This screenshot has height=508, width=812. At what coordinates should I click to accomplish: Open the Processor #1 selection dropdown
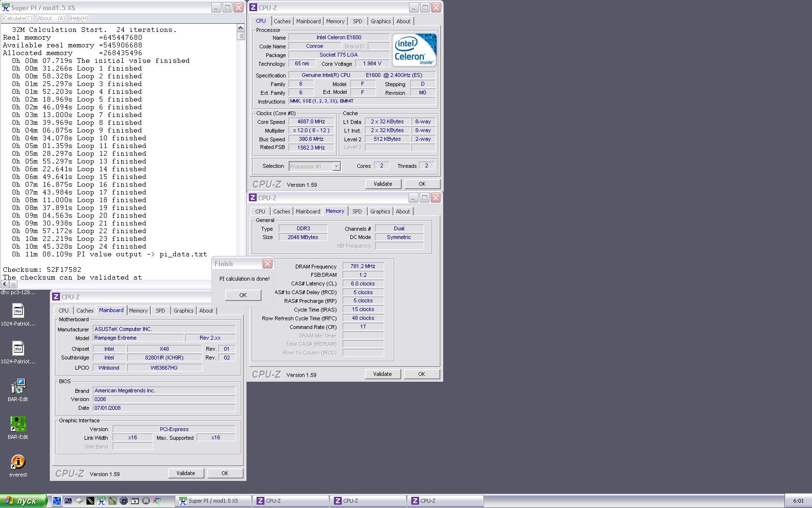(315, 166)
